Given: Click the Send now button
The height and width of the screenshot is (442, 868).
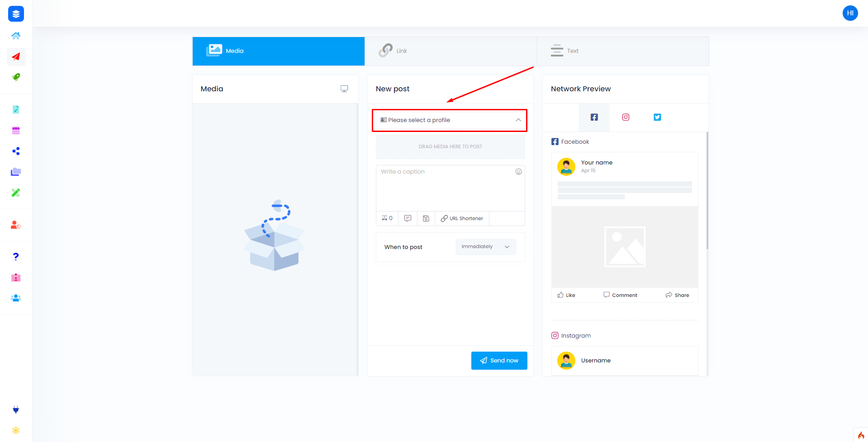Looking at the screenshot, I should click(499, 361).
